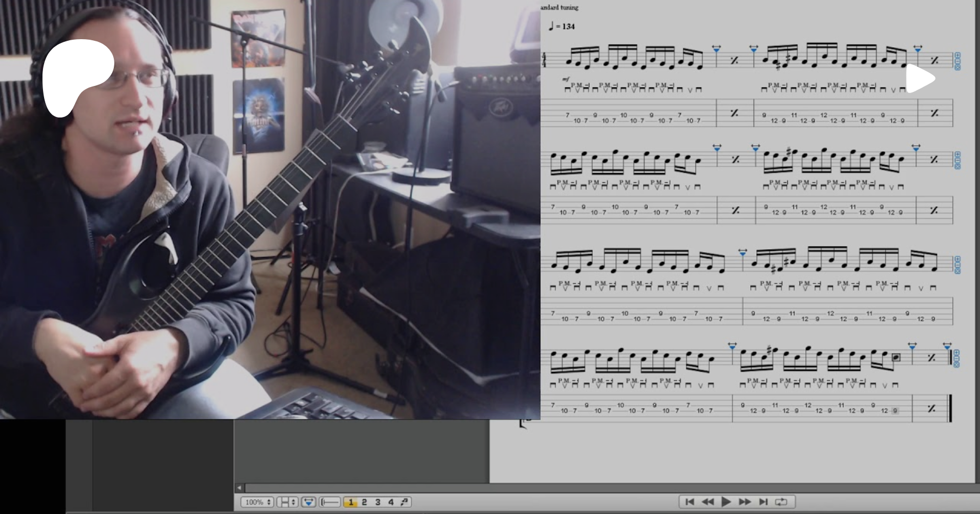Viewport: 980px width, 514px height.
Task: Switch to voice 2
Action: pos(364,502)
